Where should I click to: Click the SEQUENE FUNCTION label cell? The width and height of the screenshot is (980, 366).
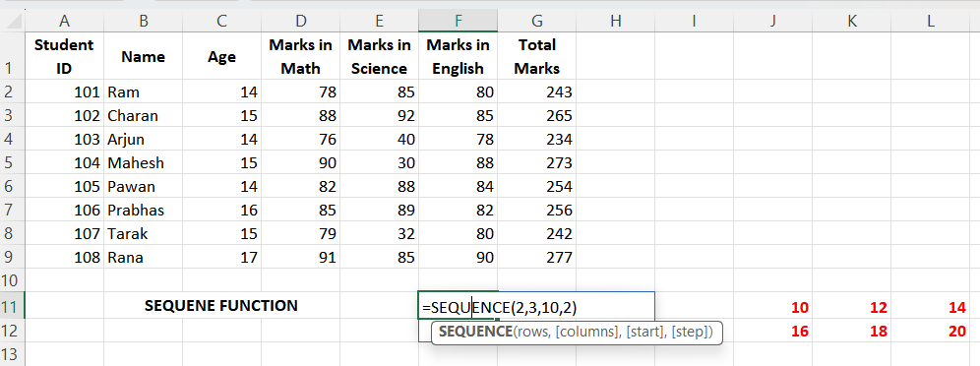pos(221,305)
